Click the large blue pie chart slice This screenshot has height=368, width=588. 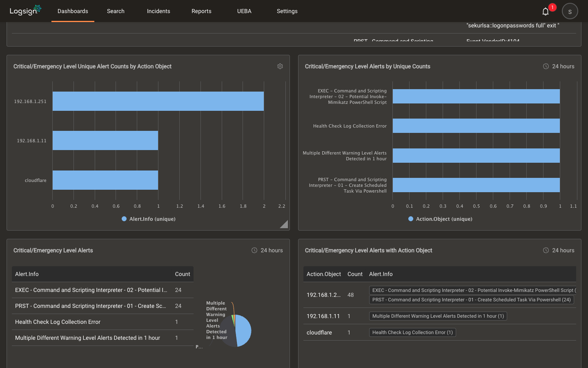(x=244, y=330)
